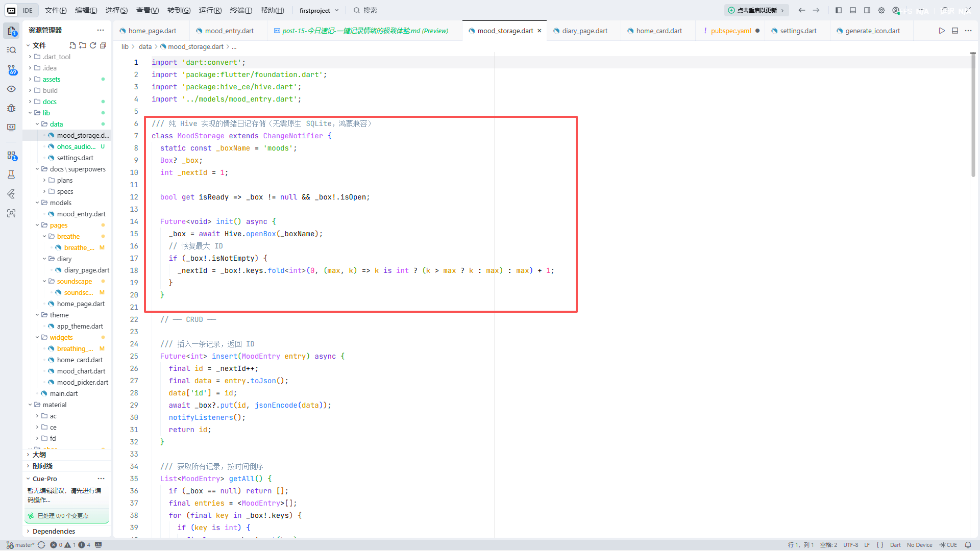
Task: Open the Flutter icon in activity bar
Action: 11,194
